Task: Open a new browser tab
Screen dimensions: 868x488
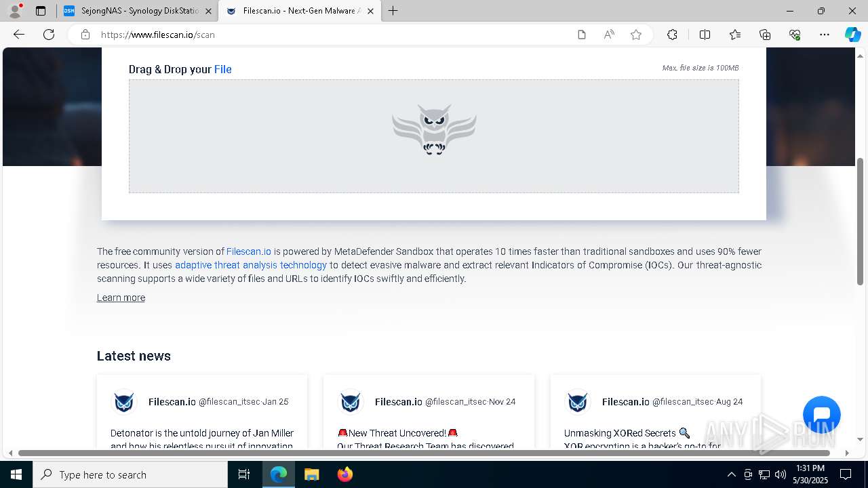Action: click(x=393, y=11)
